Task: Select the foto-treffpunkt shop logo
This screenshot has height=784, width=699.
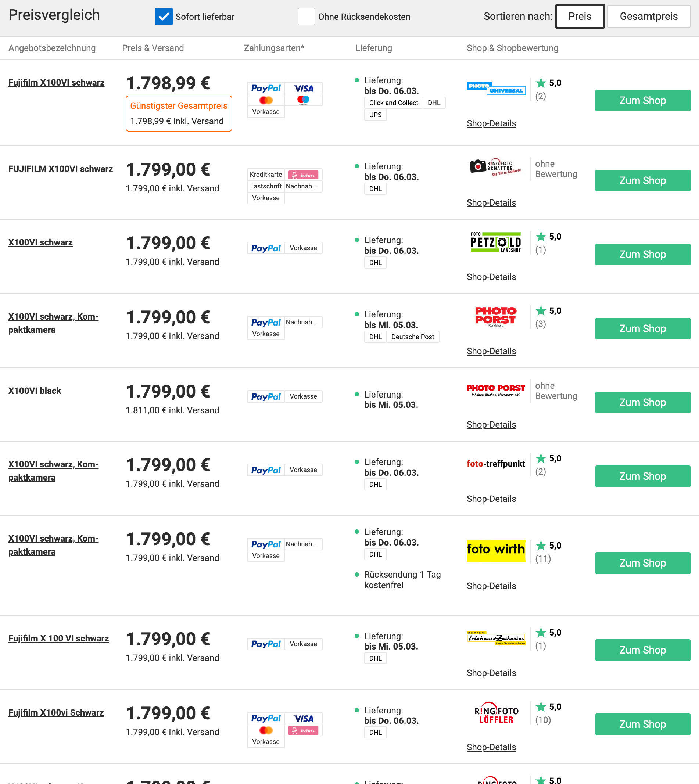Action: pos(495,464)
